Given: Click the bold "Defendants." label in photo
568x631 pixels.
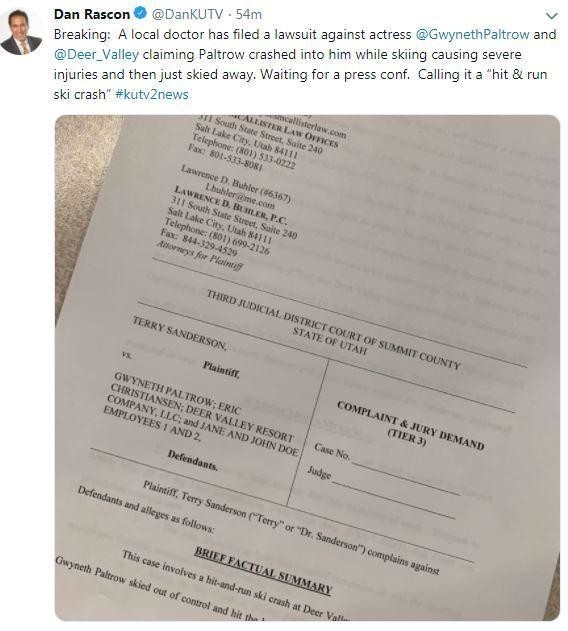Looking at the screenshot, I should [x=193, y=460].
